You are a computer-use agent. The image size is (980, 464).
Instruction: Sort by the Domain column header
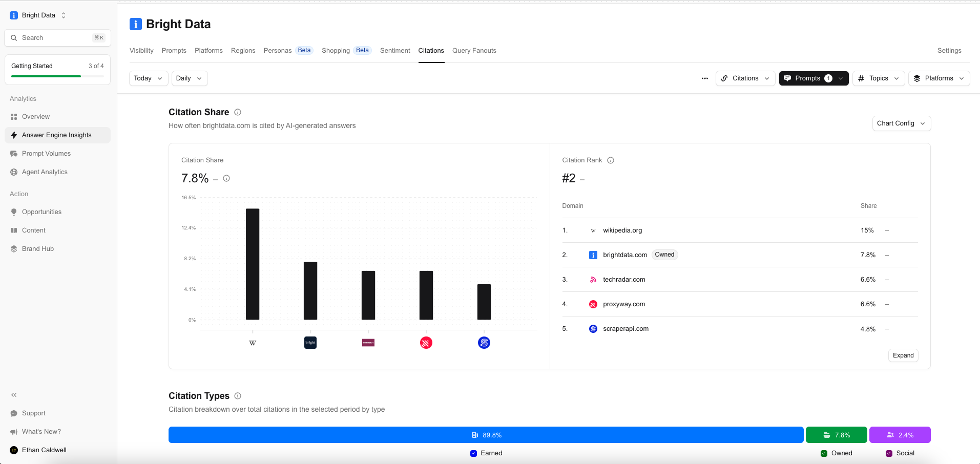coord(573,206)
